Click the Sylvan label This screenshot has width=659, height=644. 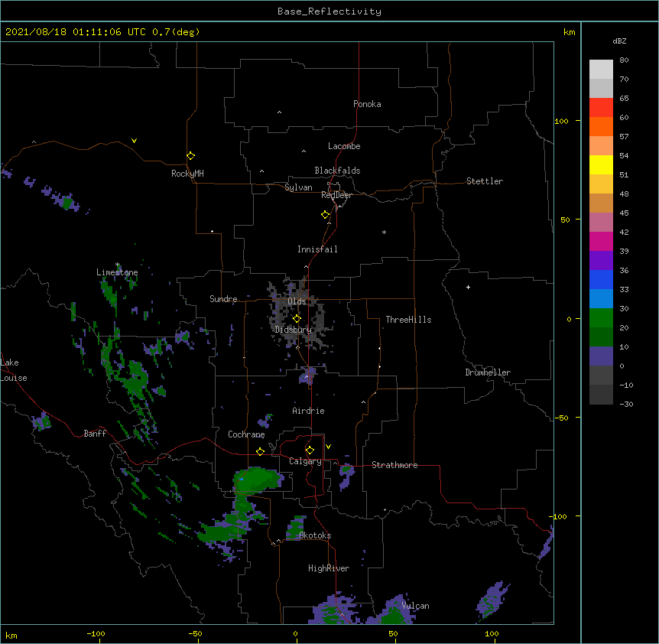tap(298, 187)
